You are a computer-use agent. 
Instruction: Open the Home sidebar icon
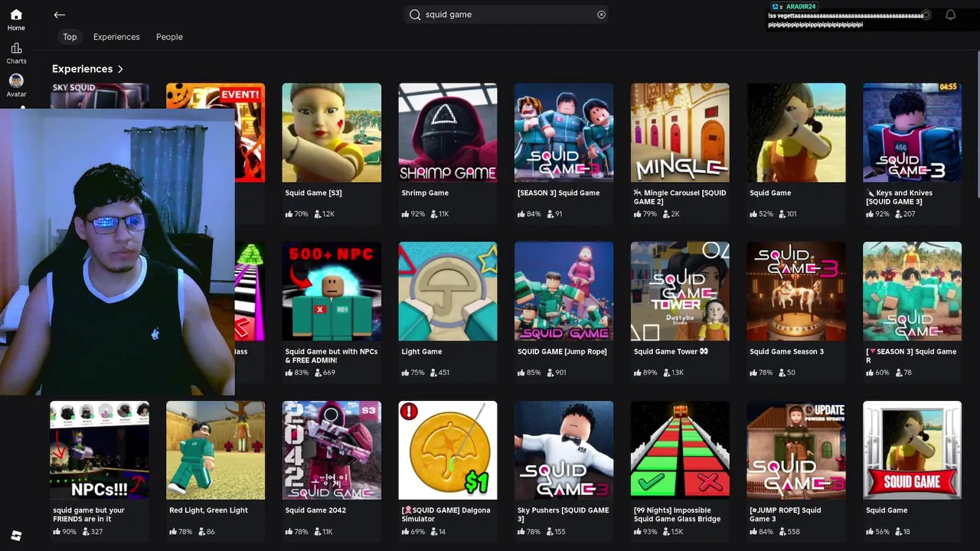pyautogui.click(x=16, y=15)
